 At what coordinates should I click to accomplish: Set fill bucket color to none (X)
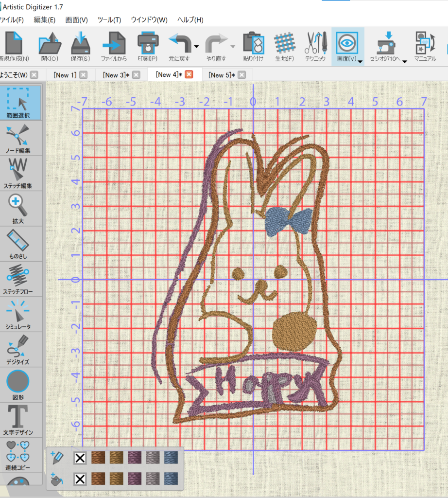pyautogui.click(x=80, y=480)
